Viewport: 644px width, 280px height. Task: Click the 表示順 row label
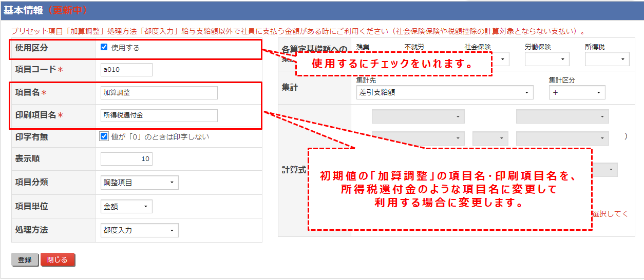28,159
